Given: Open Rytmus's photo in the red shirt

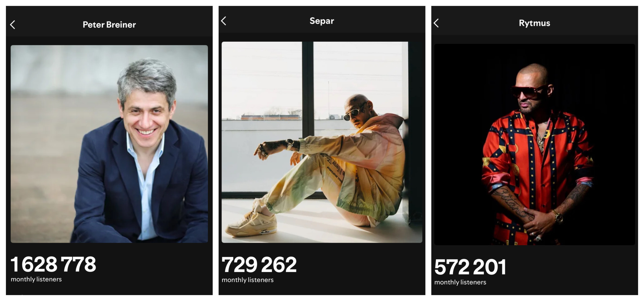Looking at the screenshot, I should 535,144.
